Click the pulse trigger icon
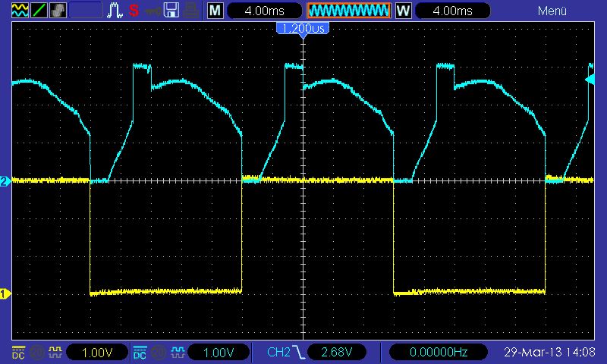607x364 pixels. [115, 11]
